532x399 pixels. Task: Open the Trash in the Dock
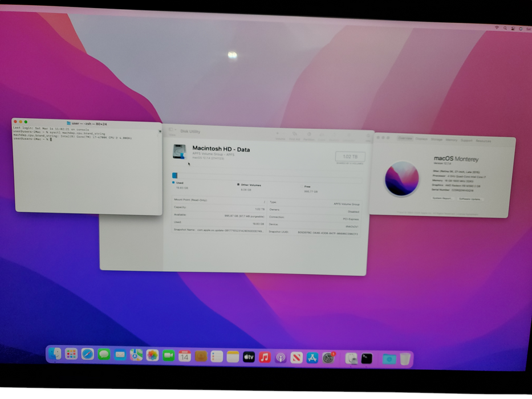405,359
